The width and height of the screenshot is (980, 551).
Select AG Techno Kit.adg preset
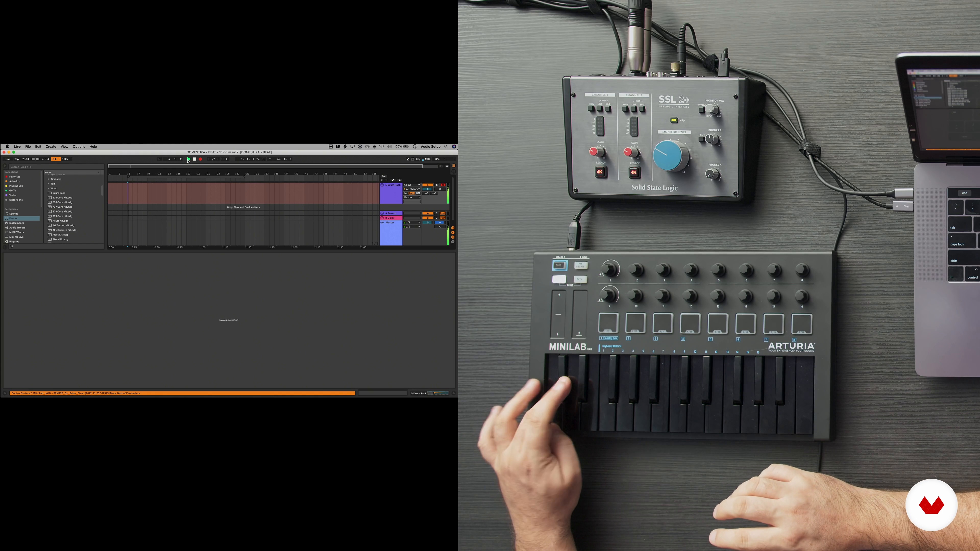point(63,226)
